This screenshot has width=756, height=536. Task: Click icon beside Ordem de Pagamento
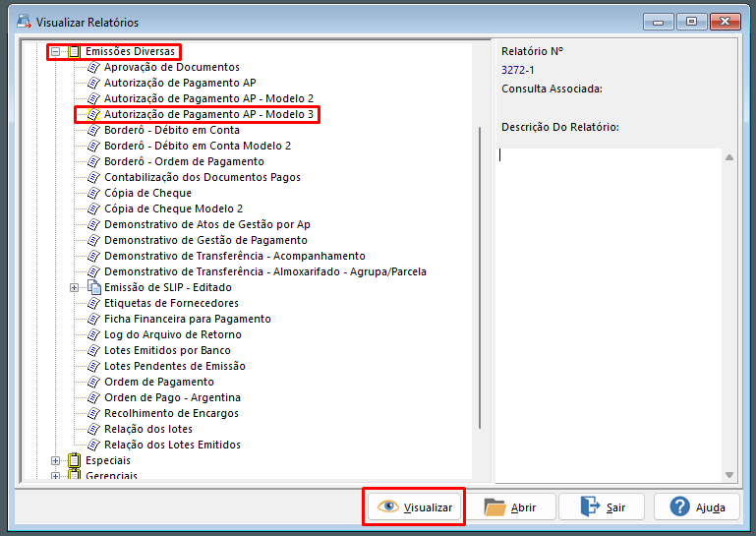[93, 383]
